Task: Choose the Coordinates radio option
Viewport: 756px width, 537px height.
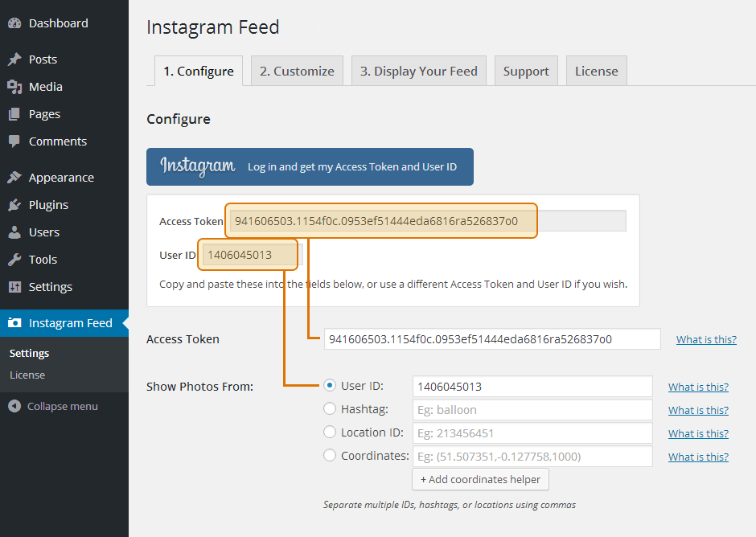Action: click(x=330, y=456)
